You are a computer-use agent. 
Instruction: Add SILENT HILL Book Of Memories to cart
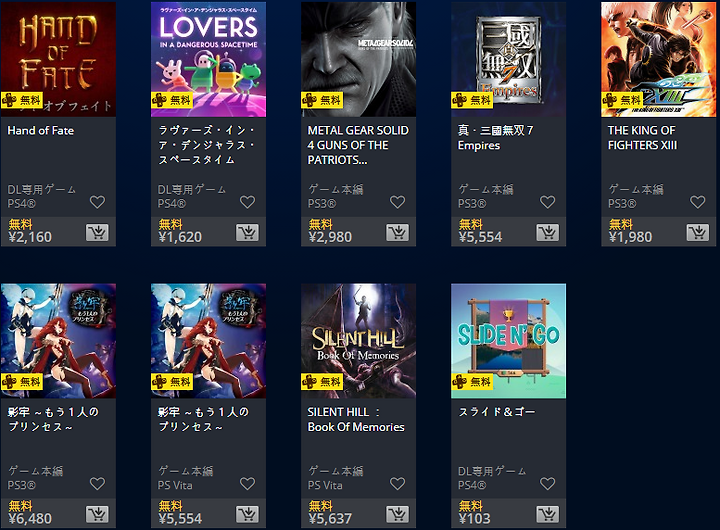pyautogui.click(x=398, y=514)
